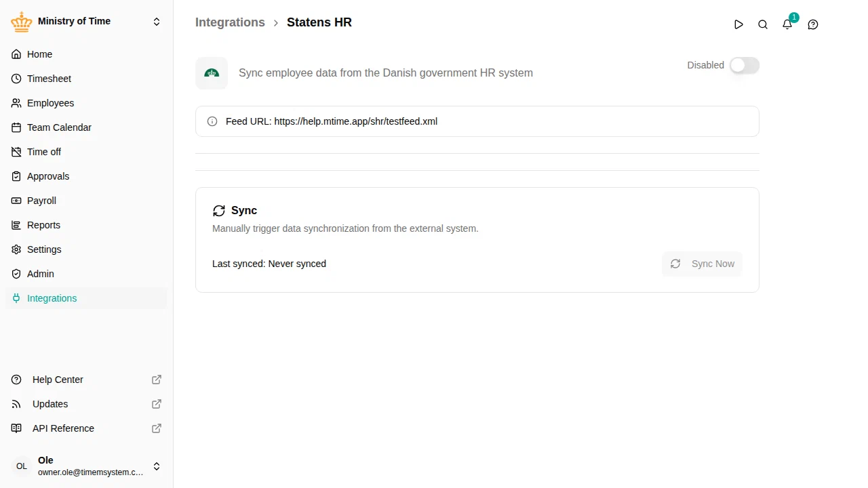Click the integration description about Danish HR

[386, 73]
